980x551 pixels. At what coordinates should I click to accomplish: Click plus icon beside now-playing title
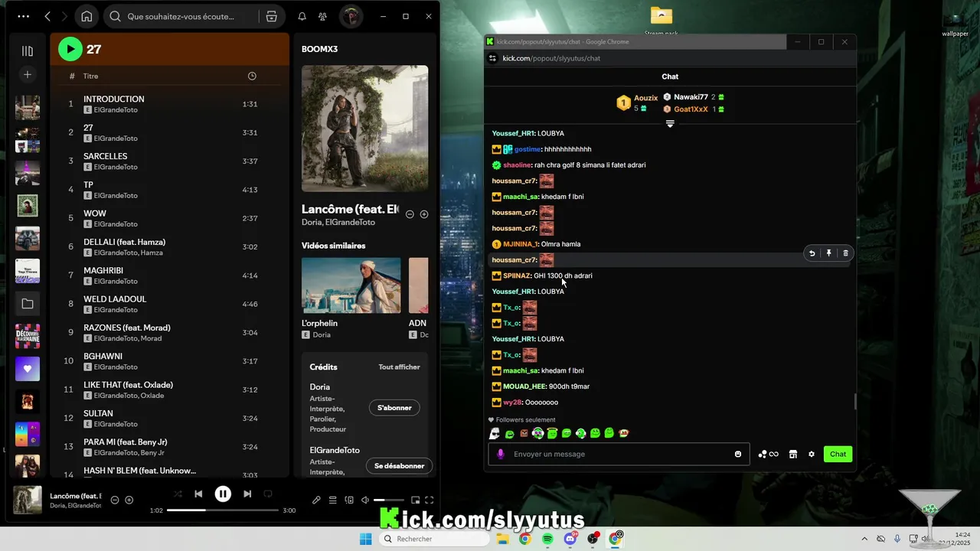click(129, 500)
